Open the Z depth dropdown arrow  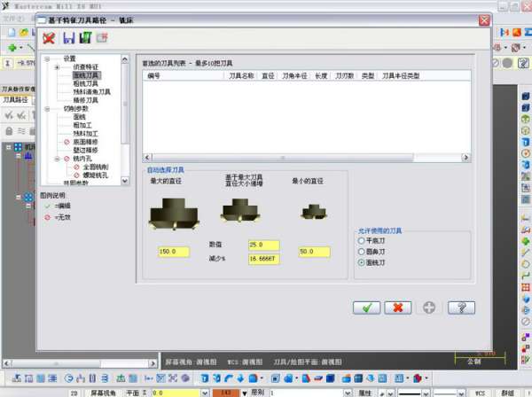[x=205, y=393]
